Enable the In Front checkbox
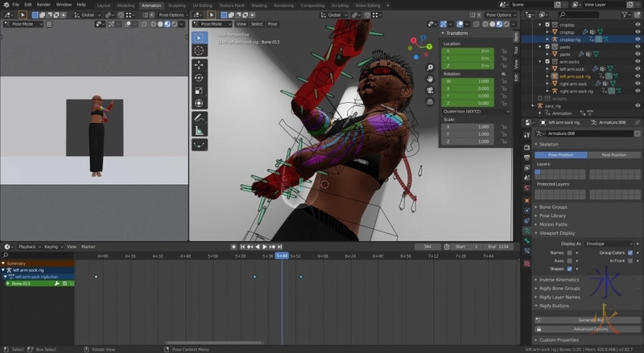 (630, 261)
